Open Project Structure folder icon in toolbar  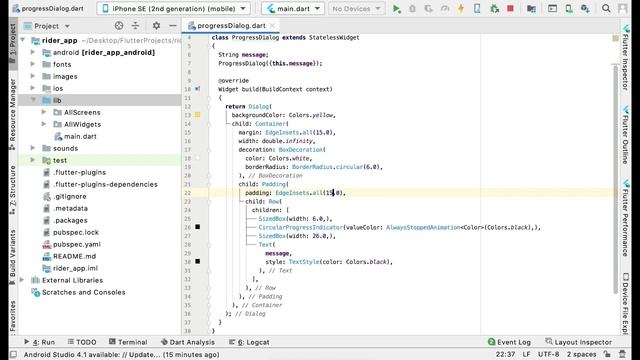[x=531, y=9]
